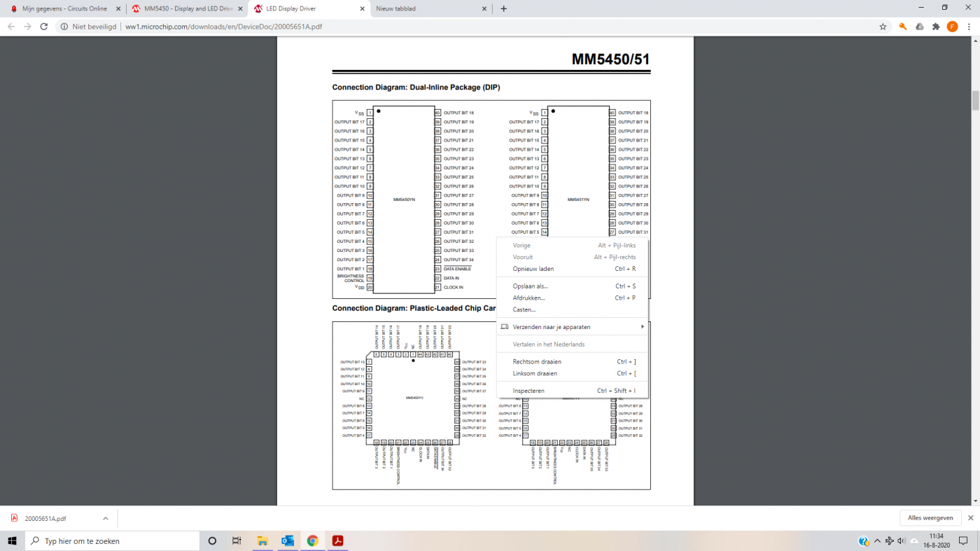Click 'Connection Diagram: Dual-Inline Package (DIP)' heading
This screenshot has height=551, width=980.
[x=416, y=88]
